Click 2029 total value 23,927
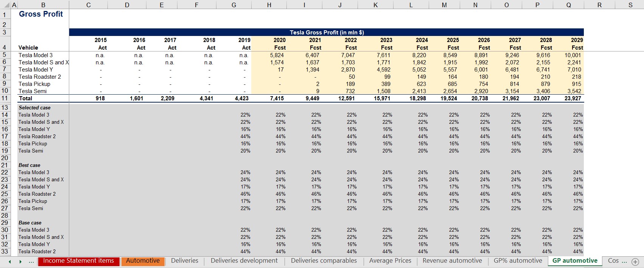The width and height of the screenshot is (644, 268). coord(572,98)
